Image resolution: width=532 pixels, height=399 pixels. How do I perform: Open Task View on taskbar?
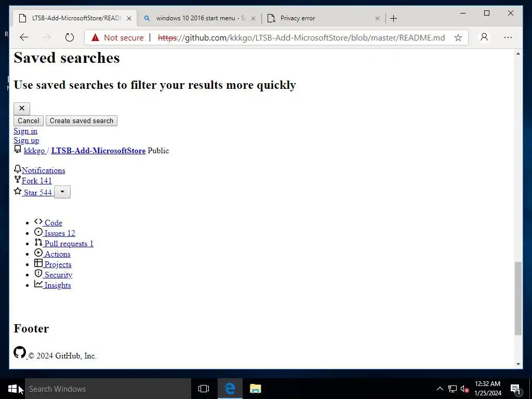click(x=204, y=389)
